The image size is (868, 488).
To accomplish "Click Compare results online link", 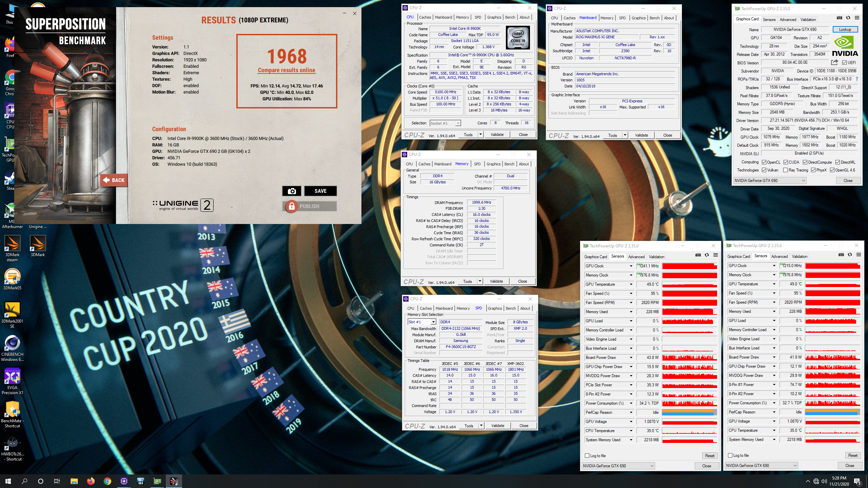I will (287, 70).
